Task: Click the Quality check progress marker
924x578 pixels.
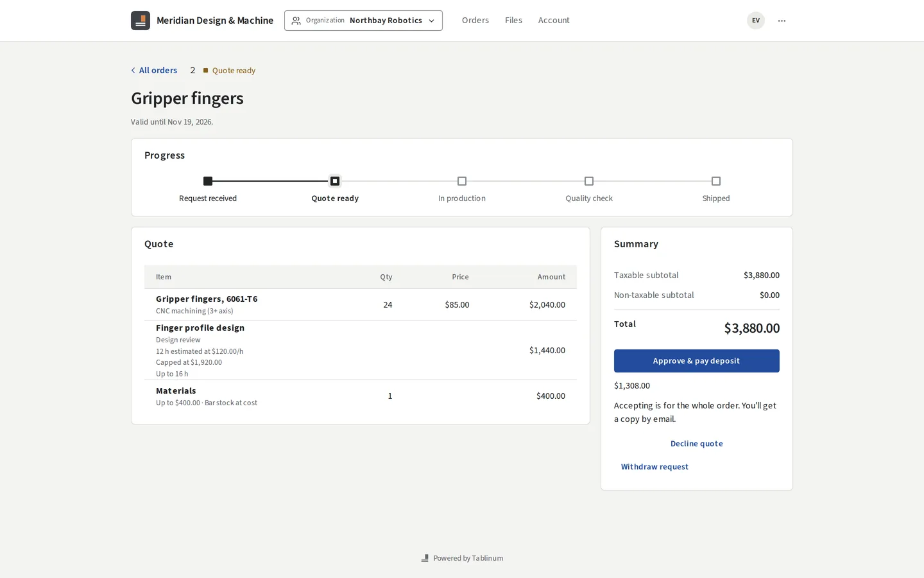Action: (x=589, y=181)
